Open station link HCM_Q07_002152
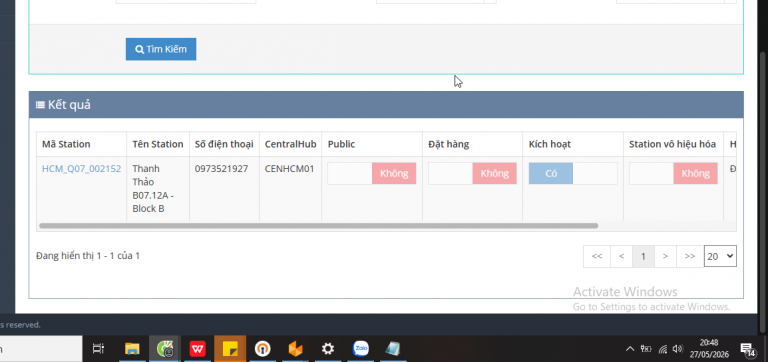Screen dimensions: 768x362 81,169
